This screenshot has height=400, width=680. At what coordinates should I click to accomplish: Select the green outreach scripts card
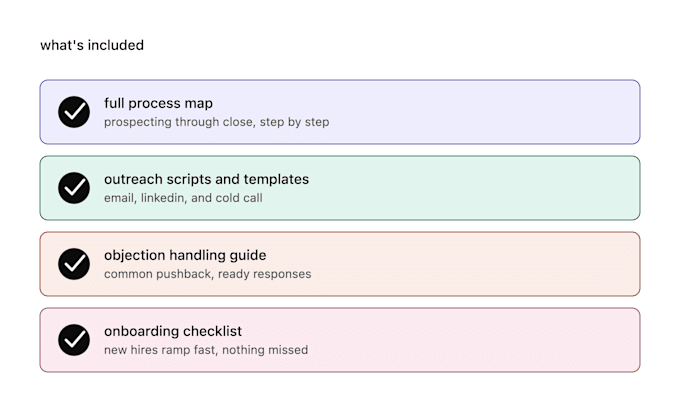pos(340,188)
